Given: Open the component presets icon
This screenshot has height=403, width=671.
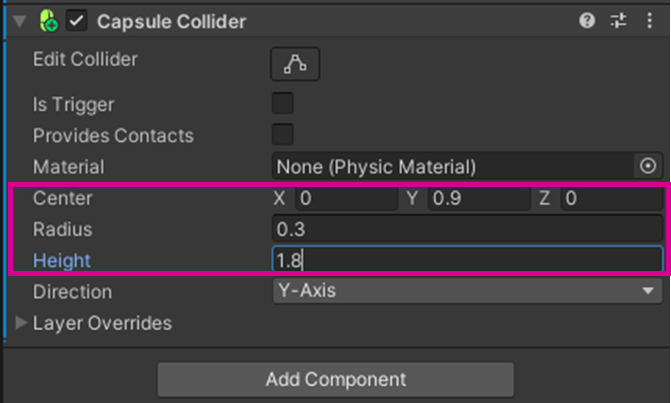Looking at the screenshot, I should tap(617, 21).
